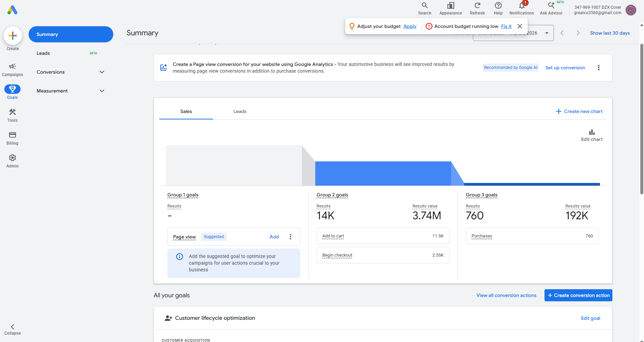Switch to the Sales chart tab

click(x=186, y=111)
